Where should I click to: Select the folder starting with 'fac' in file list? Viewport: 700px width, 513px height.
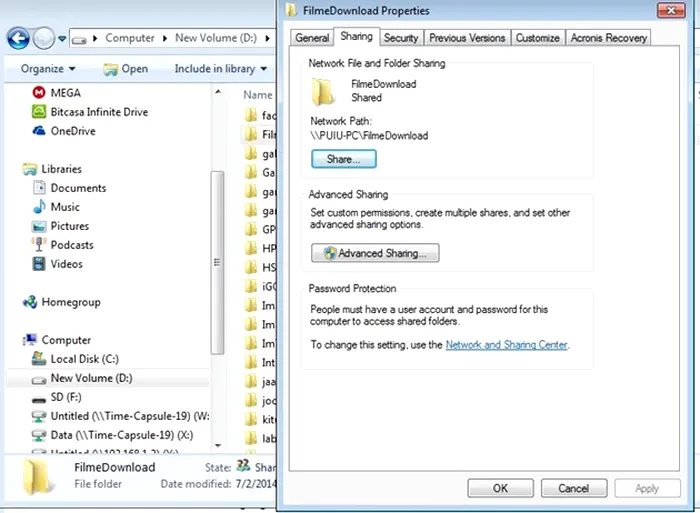pos(260,115)
